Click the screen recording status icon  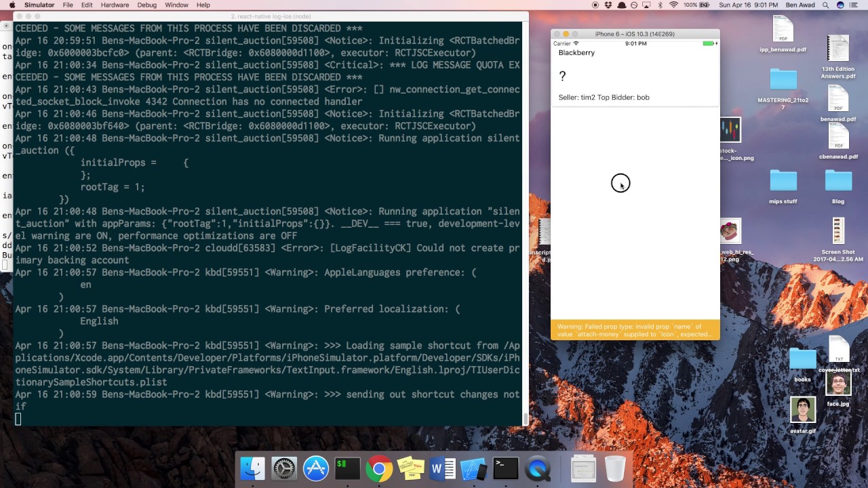click(595, 5)
